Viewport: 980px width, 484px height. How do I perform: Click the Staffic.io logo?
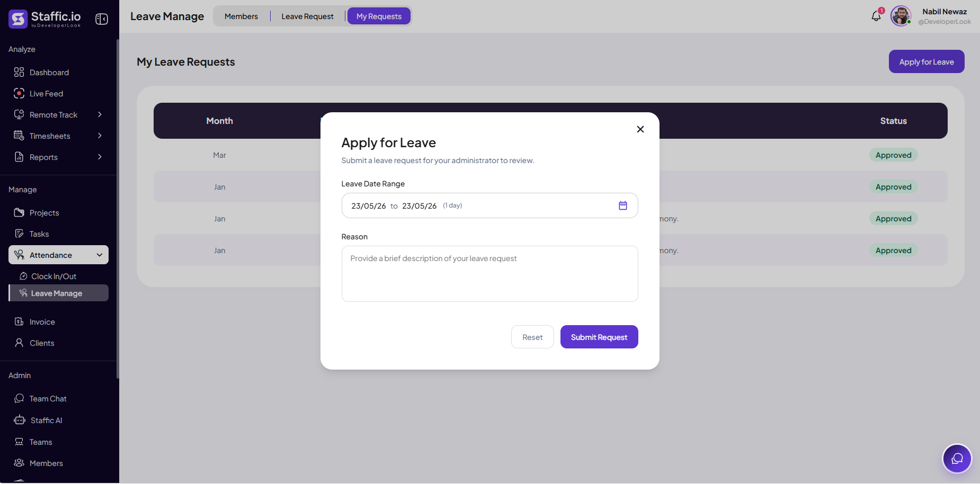[x=45, y=19]
